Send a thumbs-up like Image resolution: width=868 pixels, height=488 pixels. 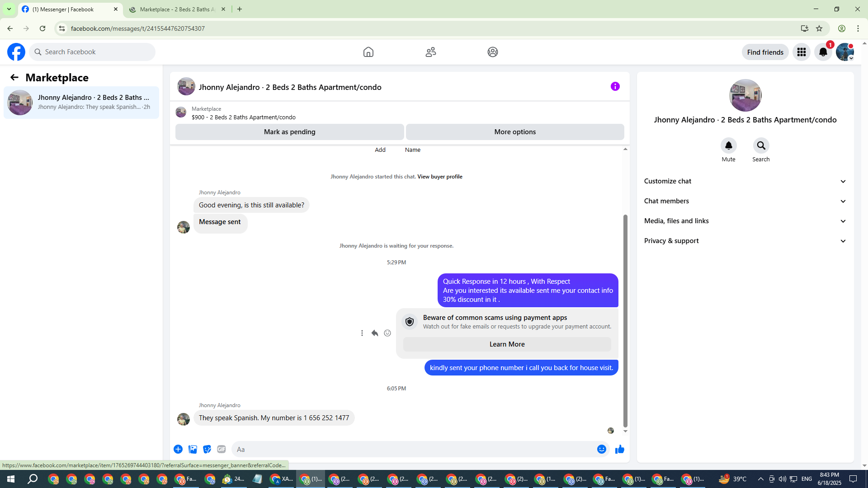point(620,449)
